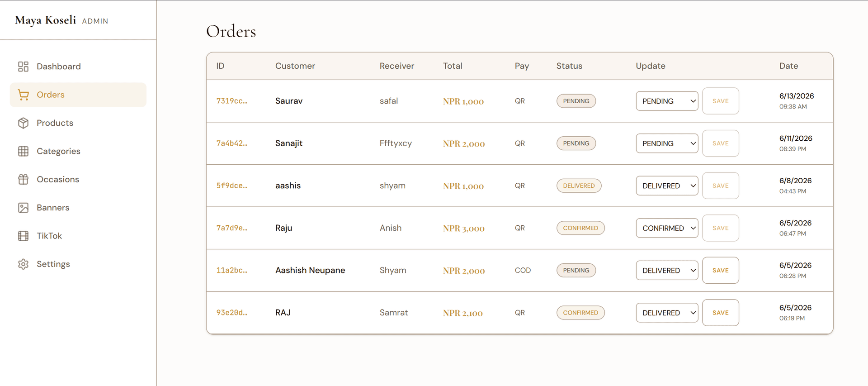Click the Products box icon
This screenshot has width=868, height=386.
(x=23, y=123)
